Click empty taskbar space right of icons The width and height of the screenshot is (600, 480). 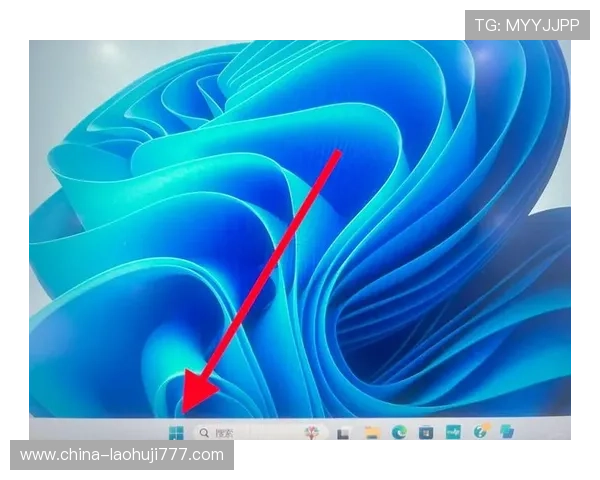click(550, 431)
